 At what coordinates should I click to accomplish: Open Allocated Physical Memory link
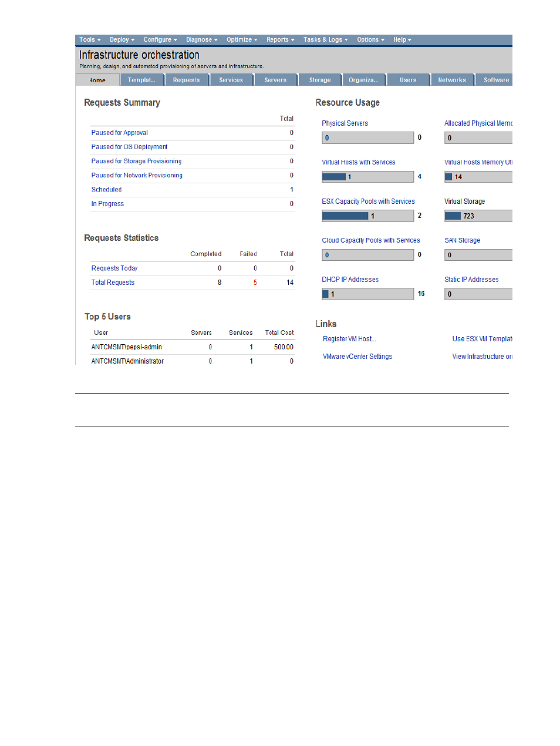[478, 123]
